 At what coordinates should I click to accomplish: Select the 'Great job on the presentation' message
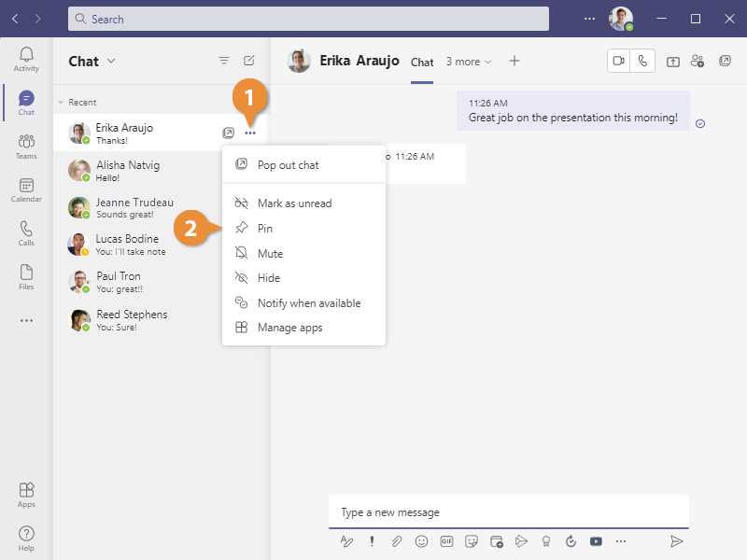coord(573,111)
